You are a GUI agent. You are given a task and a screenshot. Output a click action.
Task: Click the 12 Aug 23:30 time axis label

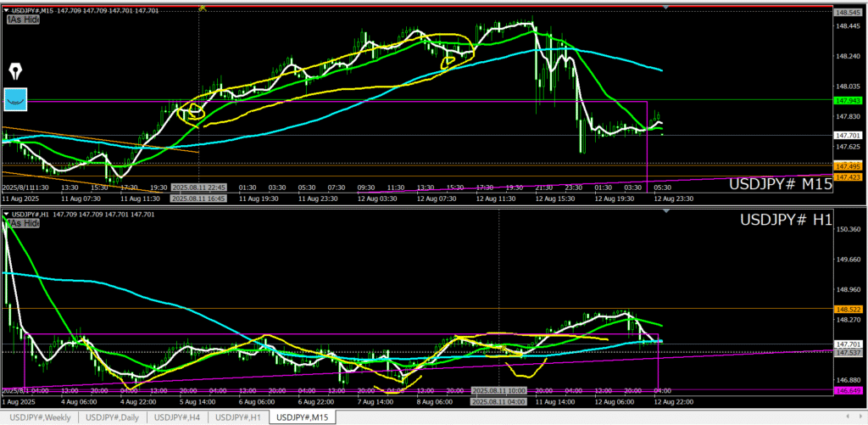pos(674,199)
